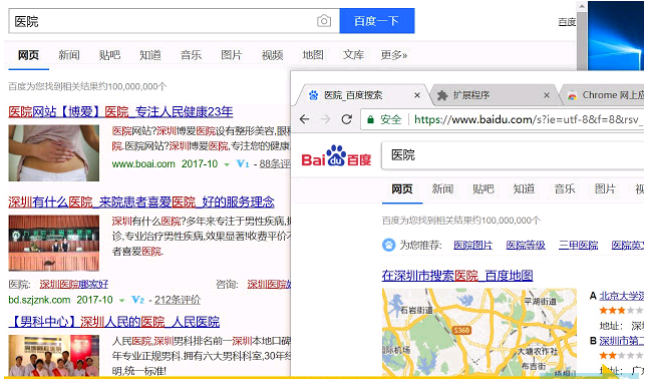The width and height of the screenshot is (645, 379).
Task: Click the 三甲医院 suggested link
Action: click(x=578, y=245)
